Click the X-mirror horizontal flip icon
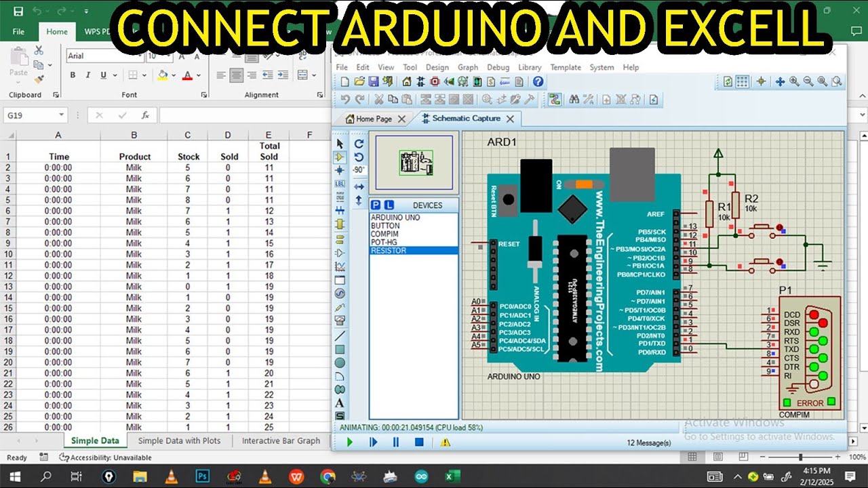This screenshot has height=488, width=868. coord(359,186)
